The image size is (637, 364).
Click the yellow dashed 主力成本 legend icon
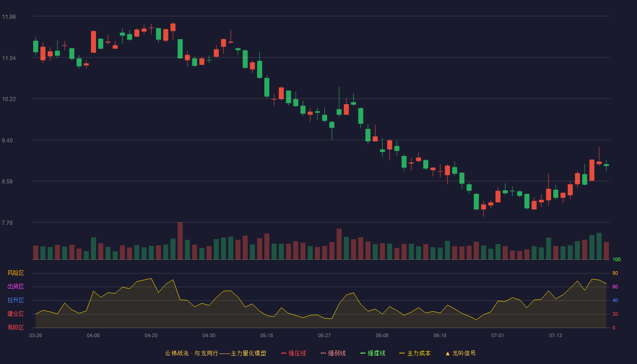pyautogui.click(x=402, y=353)
